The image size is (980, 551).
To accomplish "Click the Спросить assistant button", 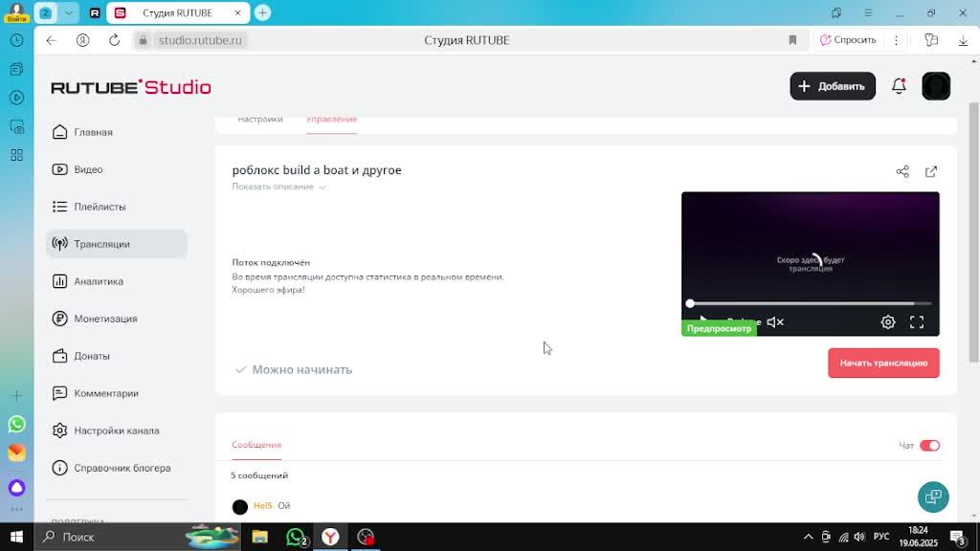I will 848,40.
